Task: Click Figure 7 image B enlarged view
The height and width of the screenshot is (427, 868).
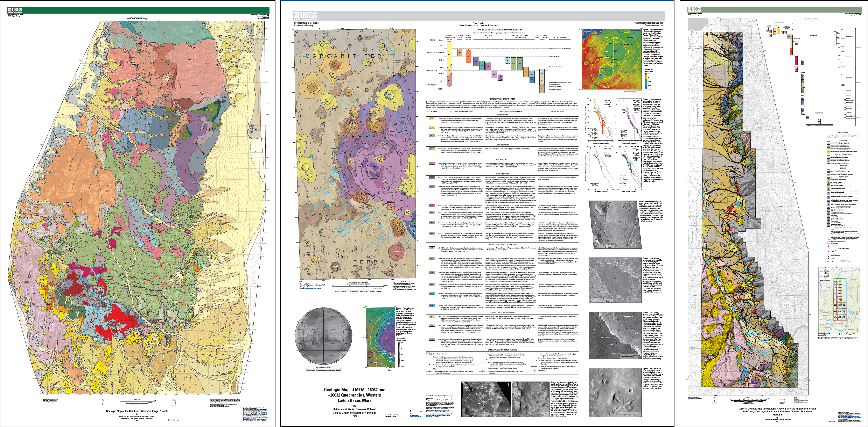Action: pos(531,399)
